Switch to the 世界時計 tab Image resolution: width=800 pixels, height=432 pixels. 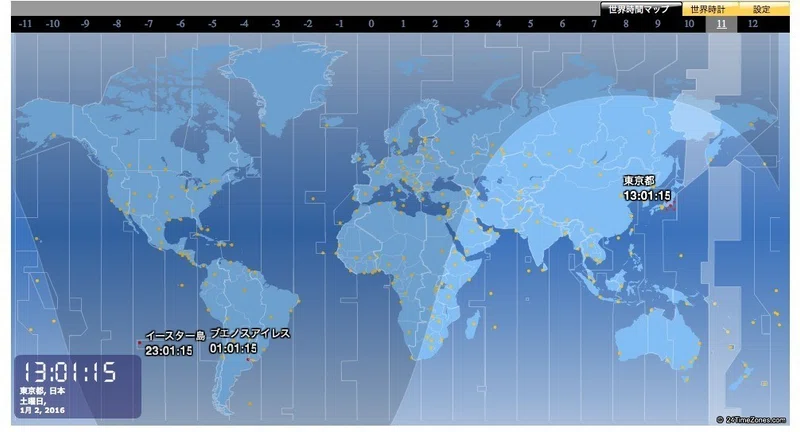coord(709,9)
